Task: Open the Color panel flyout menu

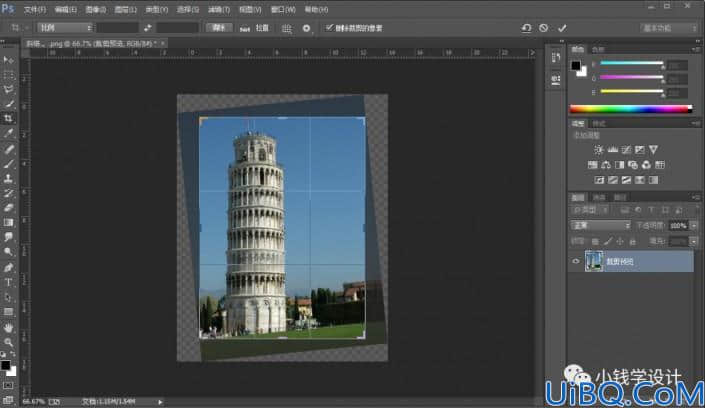Action: point(696,49)
